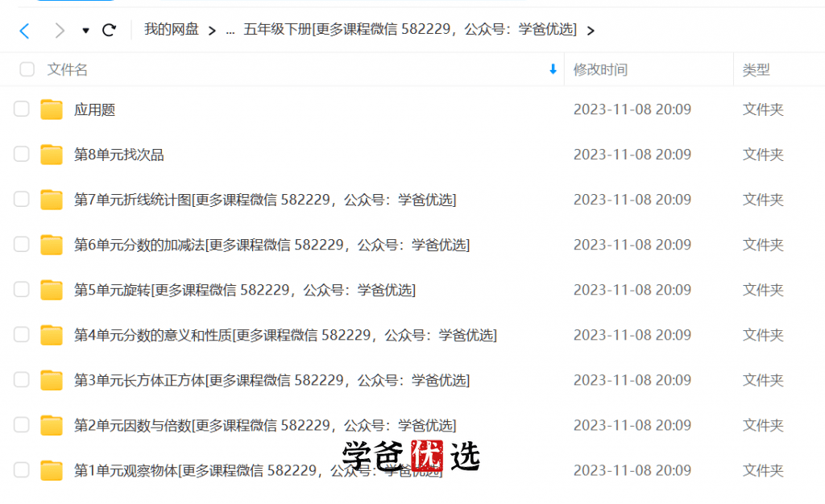825x504 pixels.
Task: Select the 第1单元观察物体 folder name
Action: [x=259, y=470]
